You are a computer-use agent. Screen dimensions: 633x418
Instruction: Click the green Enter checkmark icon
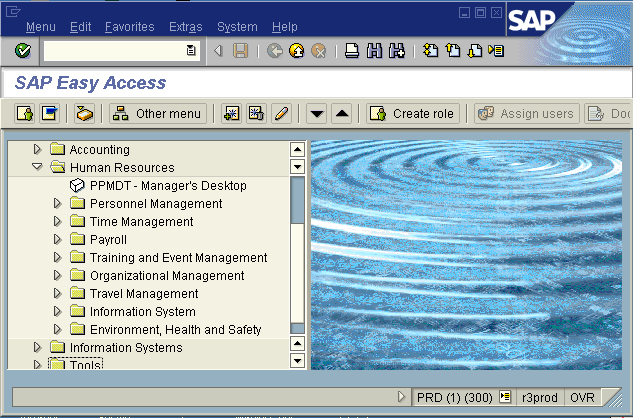tap(23, 50)
